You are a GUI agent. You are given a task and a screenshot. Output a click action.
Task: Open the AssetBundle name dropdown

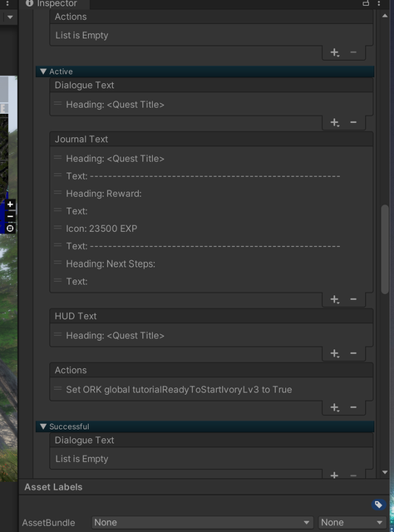pyautogui.click(x=202, y=523)
